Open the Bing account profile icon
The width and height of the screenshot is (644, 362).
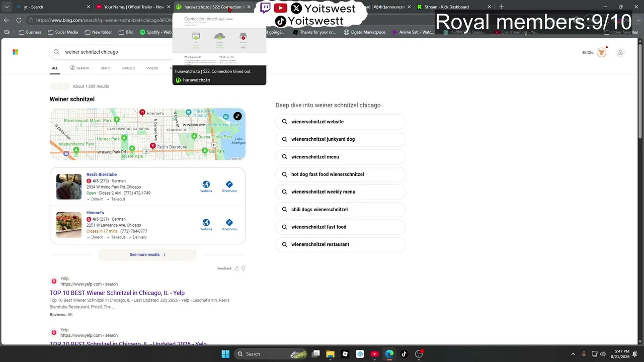coord(620,52)
